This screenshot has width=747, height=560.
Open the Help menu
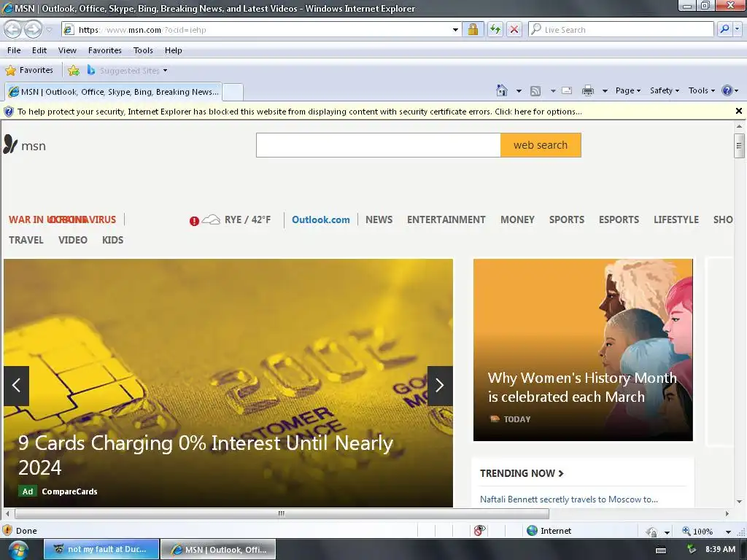(x=174, y=50)
